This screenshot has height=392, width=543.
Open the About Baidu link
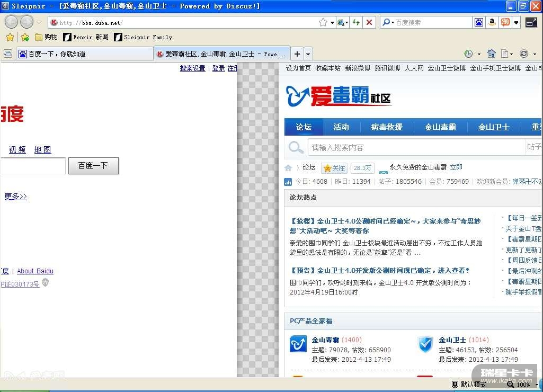tap(35, 271)
